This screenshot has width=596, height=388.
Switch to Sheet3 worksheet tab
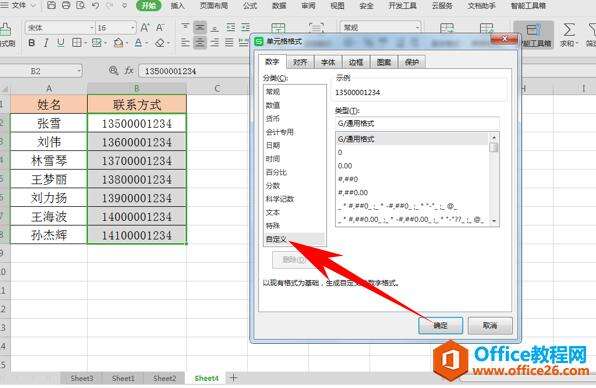pos(82,378)
